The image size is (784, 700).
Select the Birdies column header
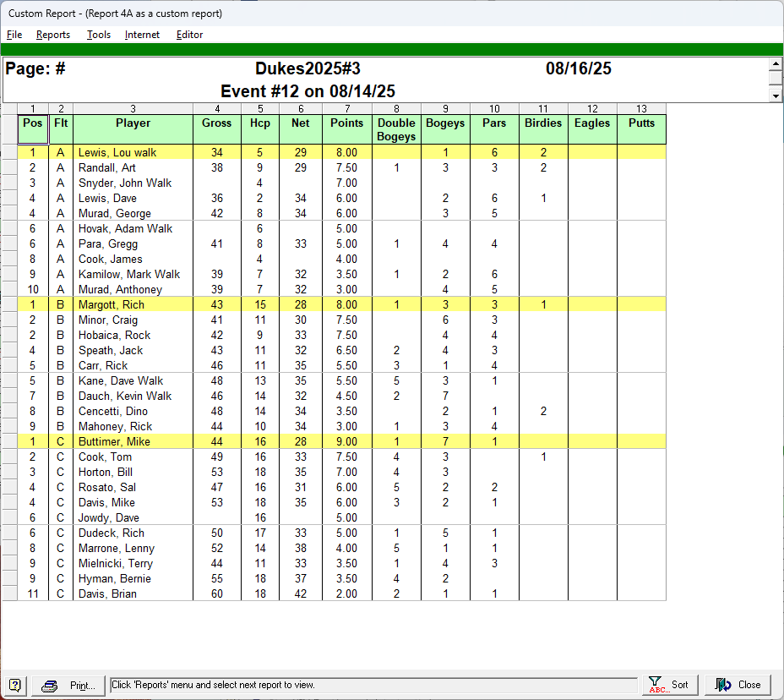543,123
